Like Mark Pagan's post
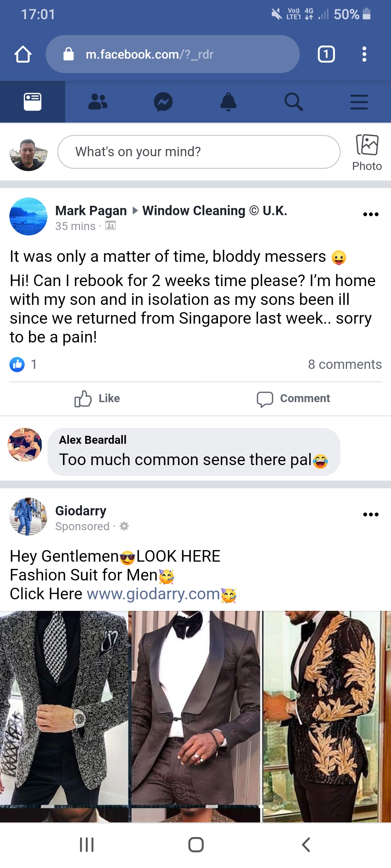 click(97, 399)
